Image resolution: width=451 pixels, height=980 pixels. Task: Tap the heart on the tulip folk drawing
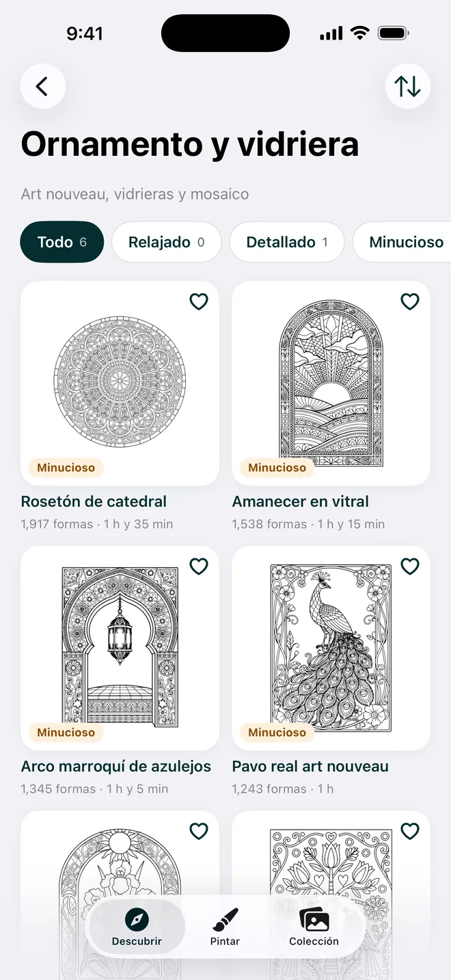tap(410, 831)
